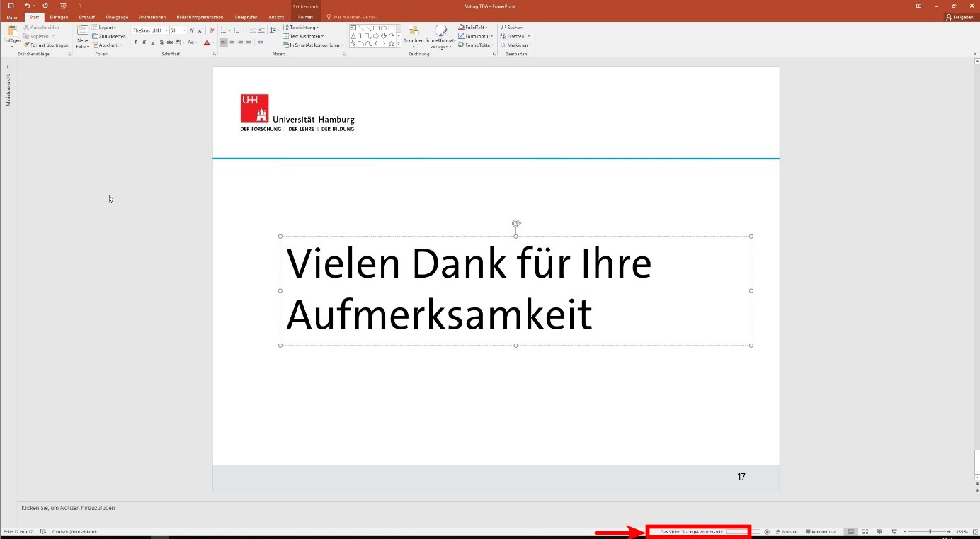
Task: Toggle underline (U) formatting
Action: click(x=152, y=42)
